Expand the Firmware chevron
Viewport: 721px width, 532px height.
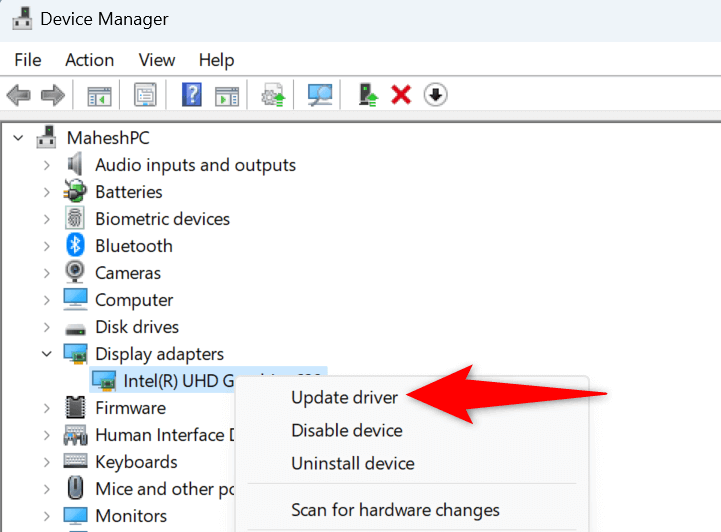46,408
